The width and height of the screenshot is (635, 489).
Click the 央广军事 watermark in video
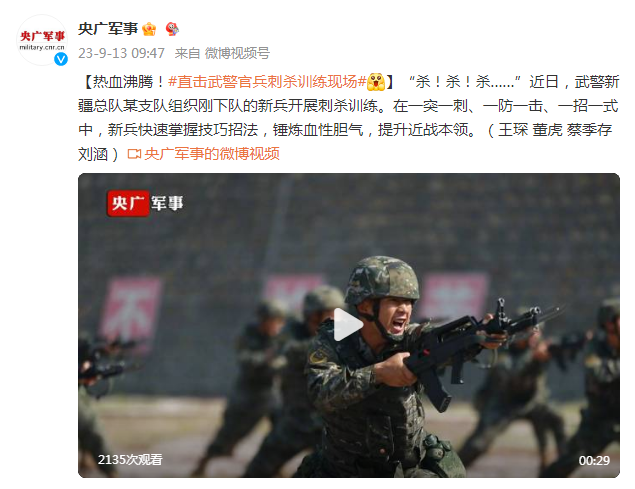tap(145, 203)
